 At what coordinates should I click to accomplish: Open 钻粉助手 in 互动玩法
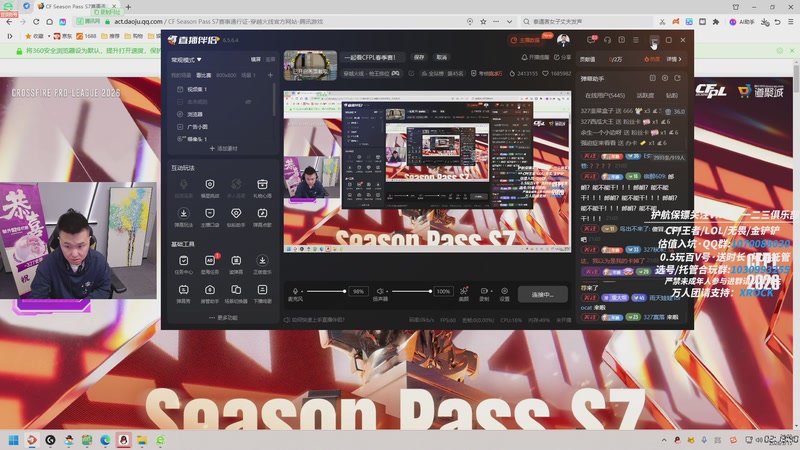pyautogui.click(x=236, y=217)
